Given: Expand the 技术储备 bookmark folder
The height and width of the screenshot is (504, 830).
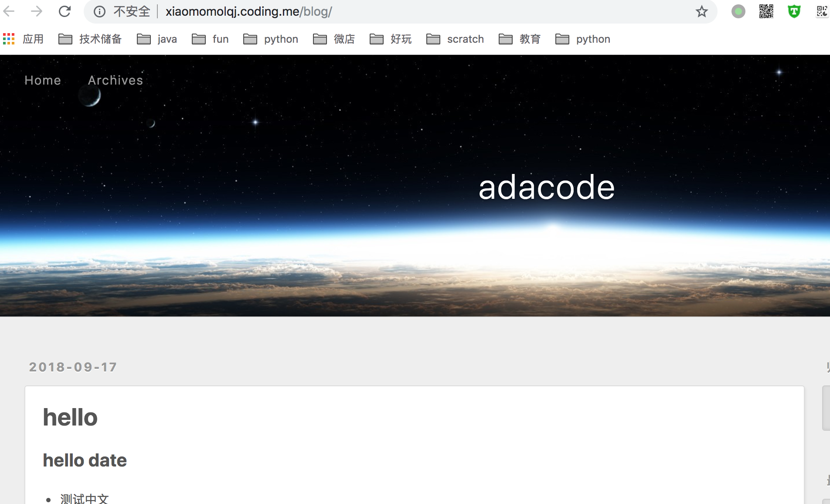Looking at the screenshot, I should click(x=90, y=39).
